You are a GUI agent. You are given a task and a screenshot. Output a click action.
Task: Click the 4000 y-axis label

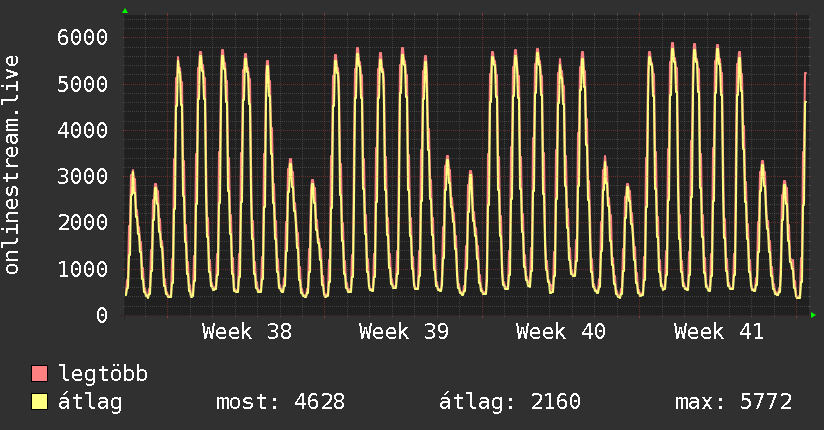pyautogui.click(x=83, y=130)
